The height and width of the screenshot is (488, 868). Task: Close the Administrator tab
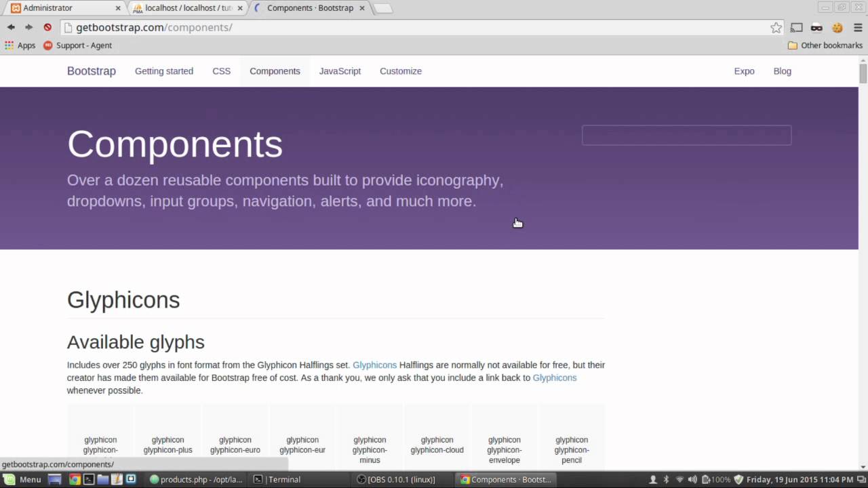coord(118,8)
